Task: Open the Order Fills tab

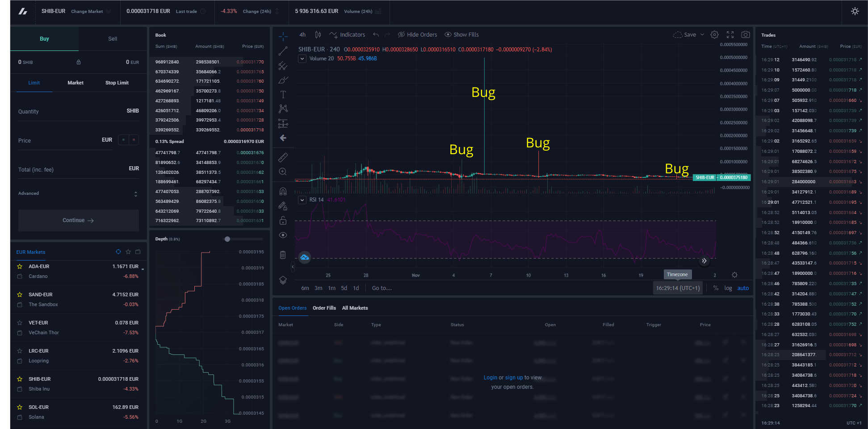Action: [x=324, y=308]
